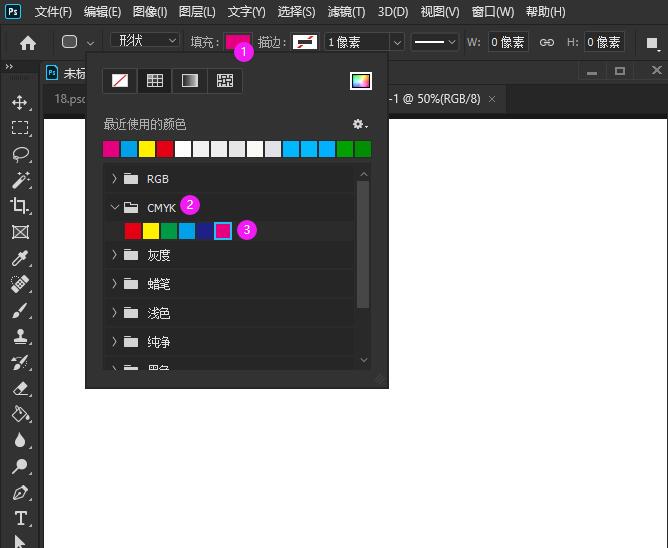Set fill type to gradient
The width and height of the screenshot is (668, 548).
tap(190, 81)
